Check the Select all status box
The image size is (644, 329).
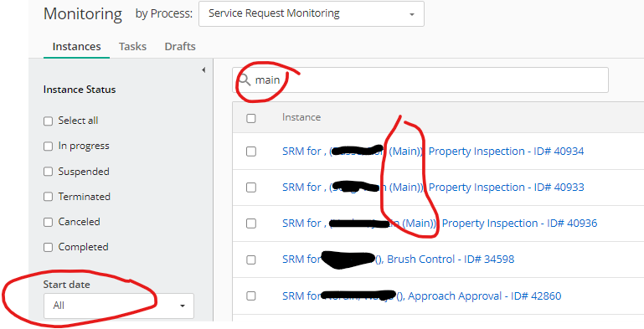click(48, 121)
